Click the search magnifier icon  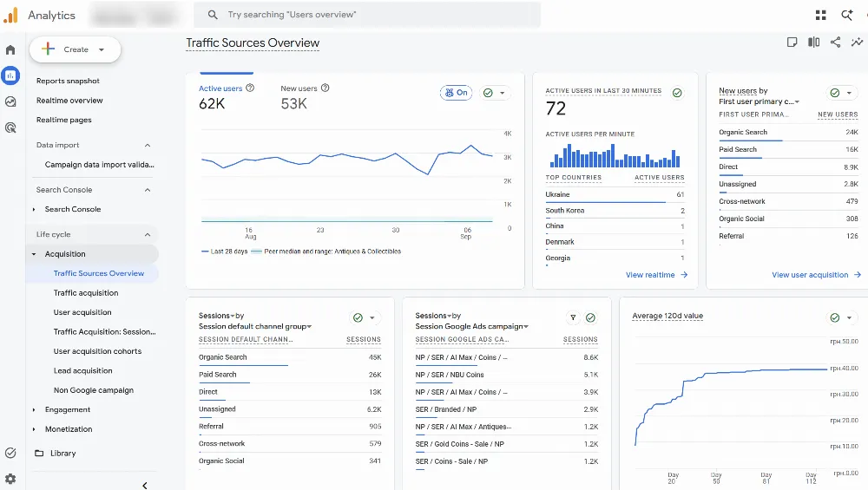[x=213, y=15]
